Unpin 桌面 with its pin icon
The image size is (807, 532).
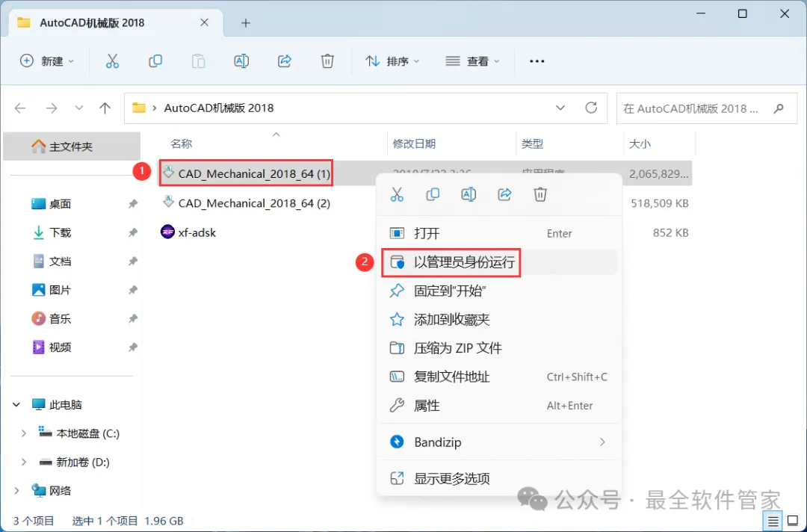click(132, 204)
